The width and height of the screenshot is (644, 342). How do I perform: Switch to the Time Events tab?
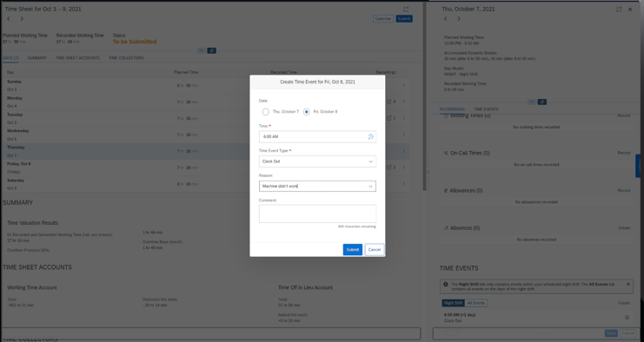(x=486, y=109)
